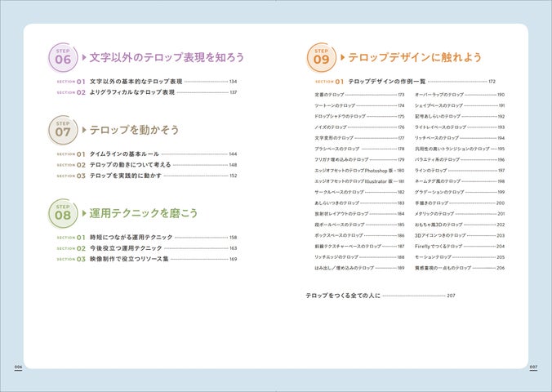
Task: Click entry 'フリガナ埋め込みのテロップ'
Action: point(341,159)
